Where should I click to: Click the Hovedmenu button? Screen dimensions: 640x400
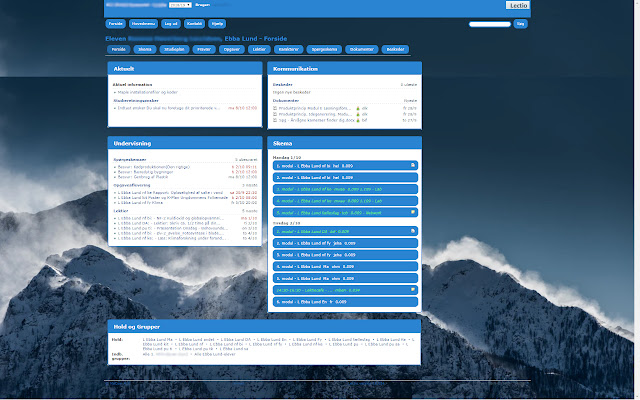pyautogui.click(x=143, y=22)
